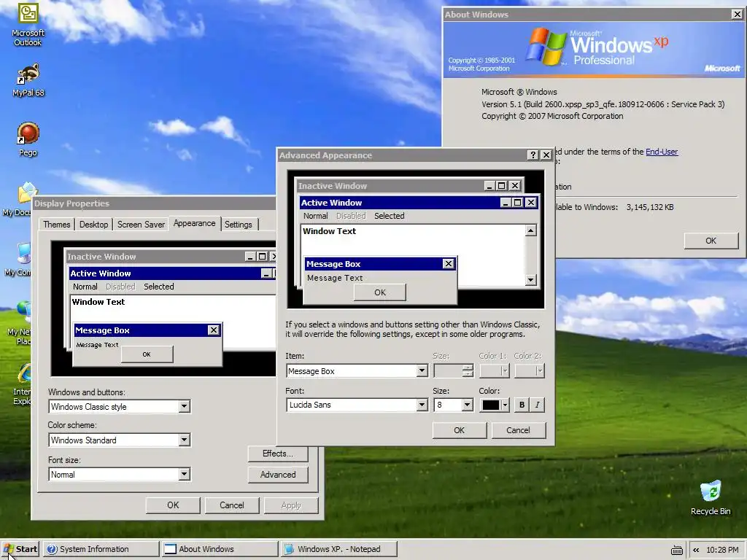Select the Internet Explorer desktop icon
This screenshot has height=560, width=747.
pos(21,384)
